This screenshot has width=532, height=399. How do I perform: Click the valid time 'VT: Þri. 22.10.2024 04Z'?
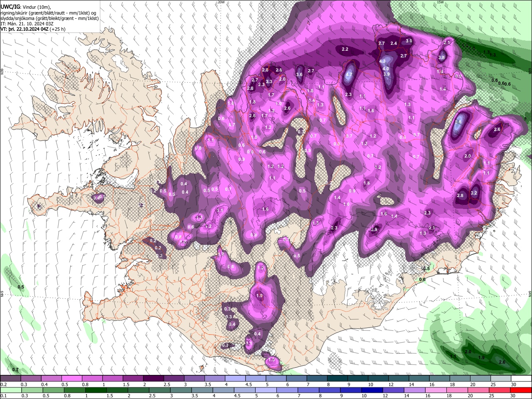[x=24, y=29]
